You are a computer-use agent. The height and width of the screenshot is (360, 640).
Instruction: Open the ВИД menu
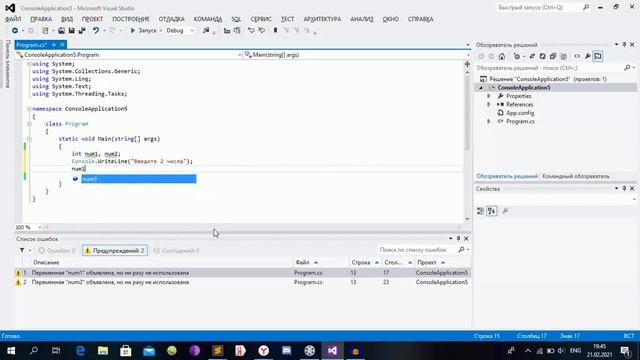(67, 19)
